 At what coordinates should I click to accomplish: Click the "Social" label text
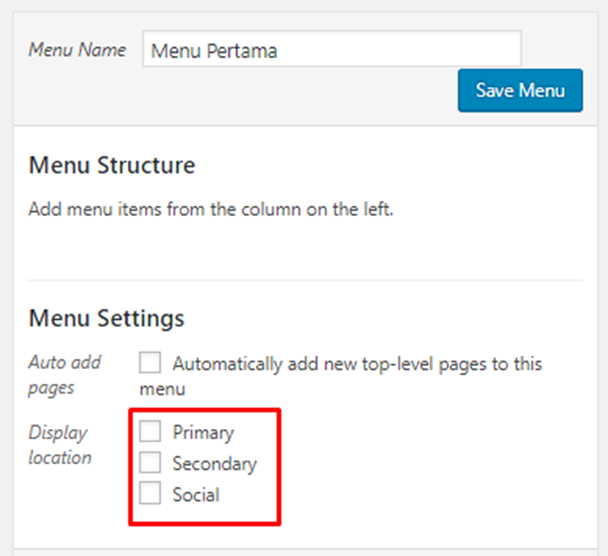point(195,495)
